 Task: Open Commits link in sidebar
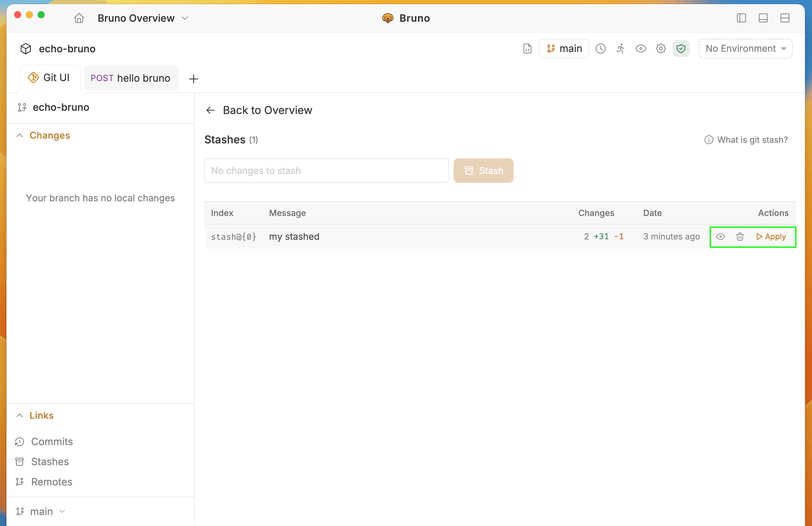[x=51, y=442]
